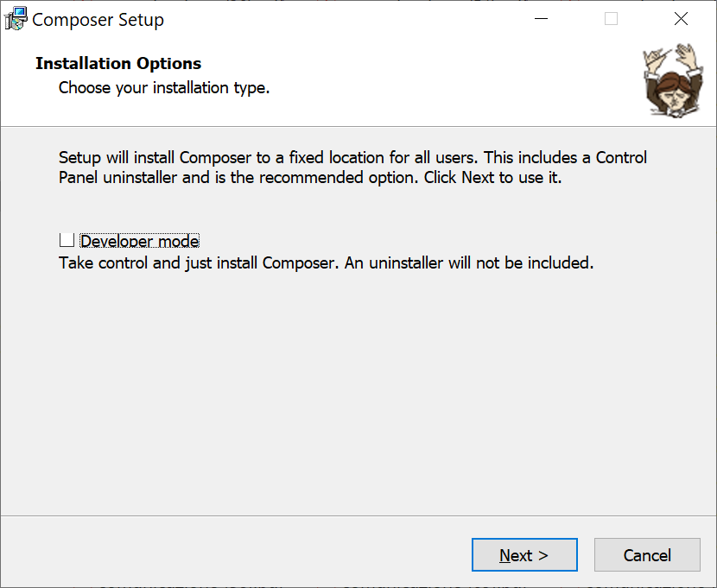
Task: Click the Composer conductor logo image
Action: pyautogui.click(x=673, y=81)
